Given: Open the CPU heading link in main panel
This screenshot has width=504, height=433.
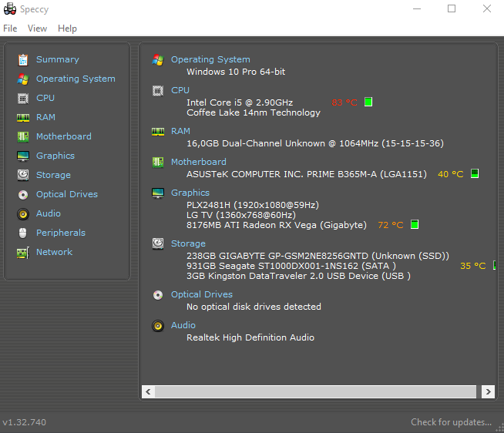Looking at the screenshot, I should click(x=180, y=90).
